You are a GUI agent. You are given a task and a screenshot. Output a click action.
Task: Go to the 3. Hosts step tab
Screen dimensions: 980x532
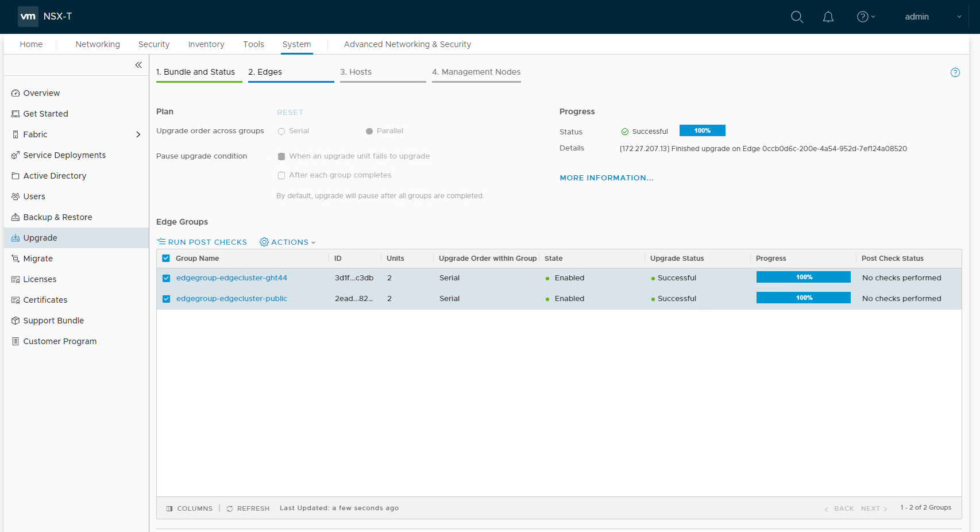356,72
